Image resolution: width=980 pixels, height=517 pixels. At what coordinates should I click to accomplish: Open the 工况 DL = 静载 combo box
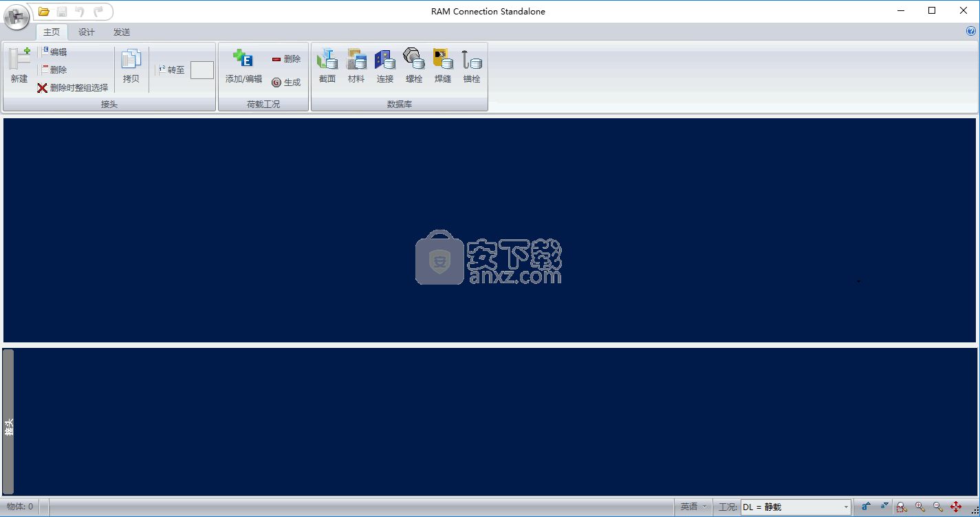(x=796, y=507)
